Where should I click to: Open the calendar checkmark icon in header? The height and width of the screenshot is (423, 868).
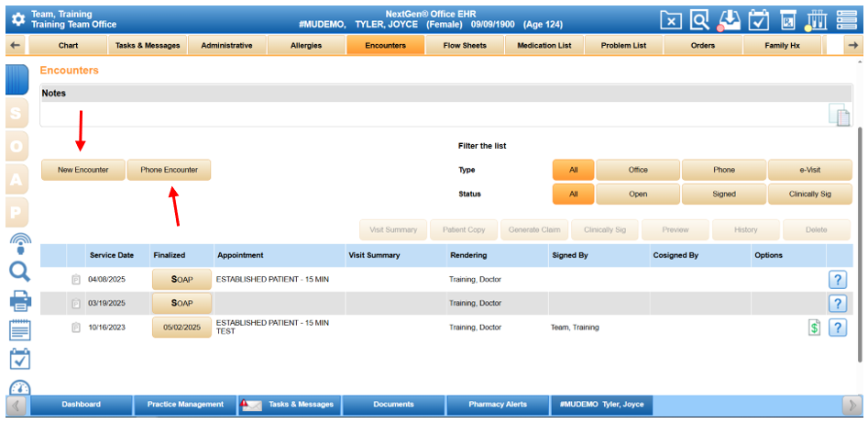[x=759, y=19]
